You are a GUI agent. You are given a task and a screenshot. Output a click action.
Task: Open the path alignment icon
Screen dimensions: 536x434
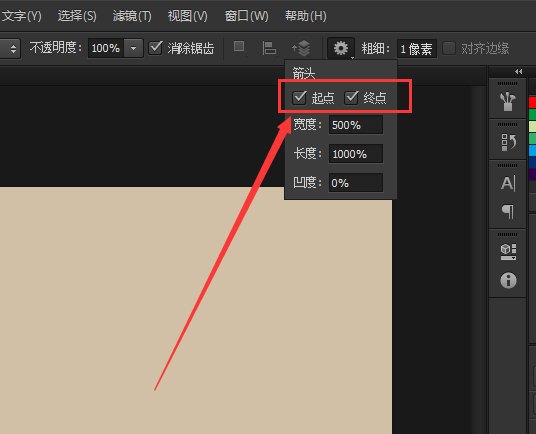269,48
